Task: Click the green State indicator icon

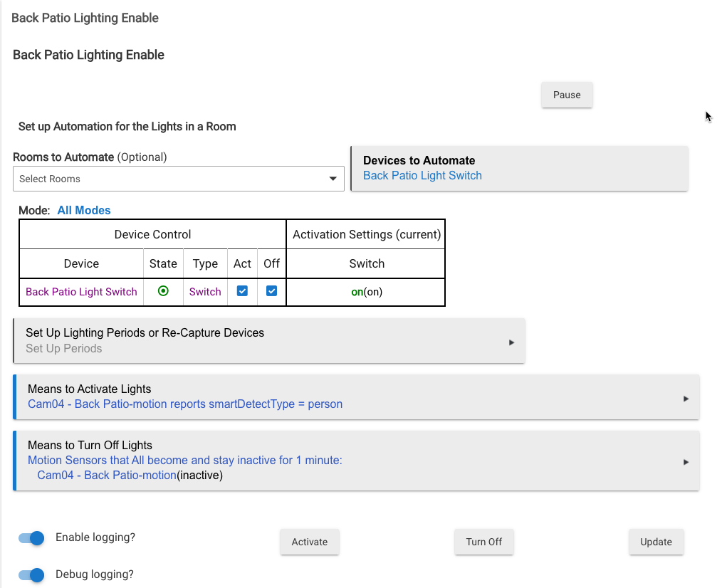Action: click(163, 291)
